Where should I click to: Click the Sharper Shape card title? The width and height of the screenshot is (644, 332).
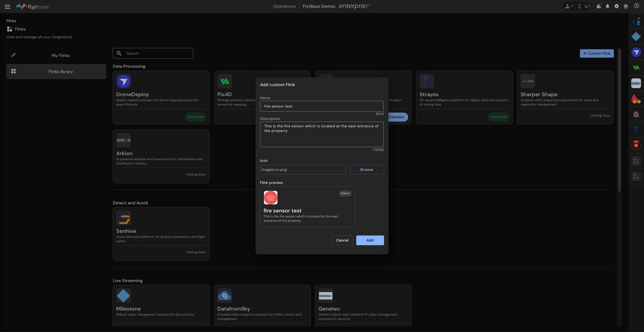pyautogui.click(x=539, y=94)
